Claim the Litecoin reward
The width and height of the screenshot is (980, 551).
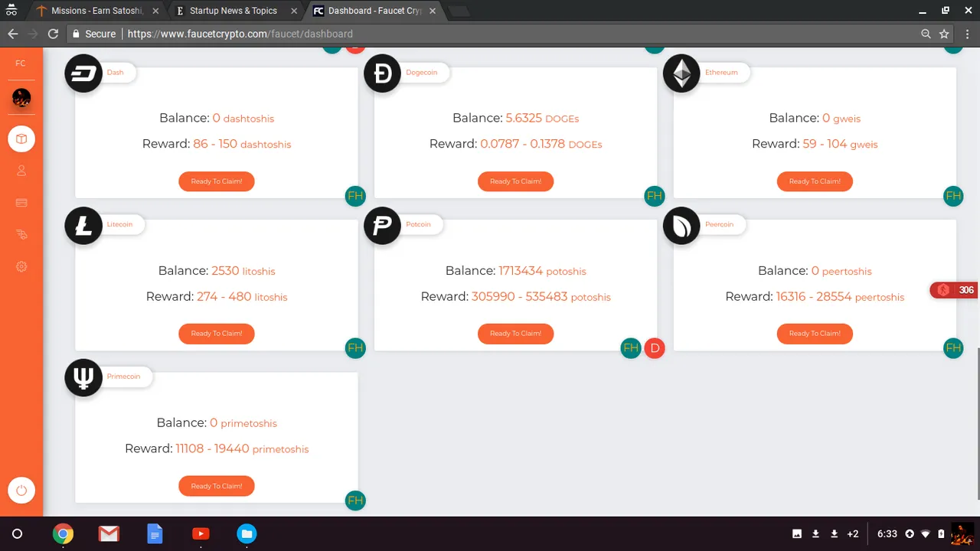(x=217, y=334)
